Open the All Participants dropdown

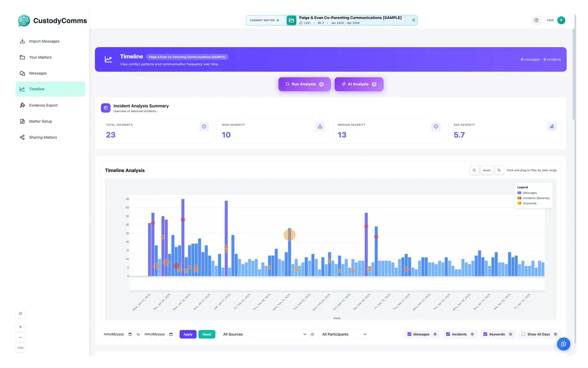pos(344,335)
